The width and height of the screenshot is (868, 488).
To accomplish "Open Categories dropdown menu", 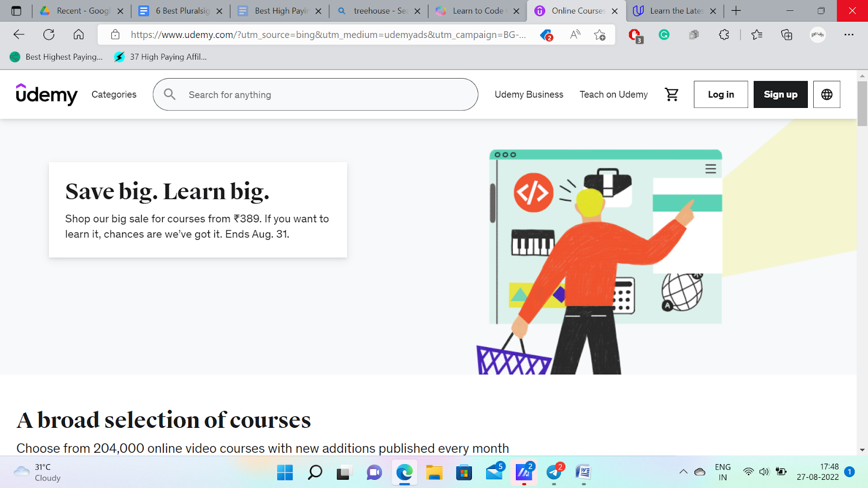I will 114,94.
